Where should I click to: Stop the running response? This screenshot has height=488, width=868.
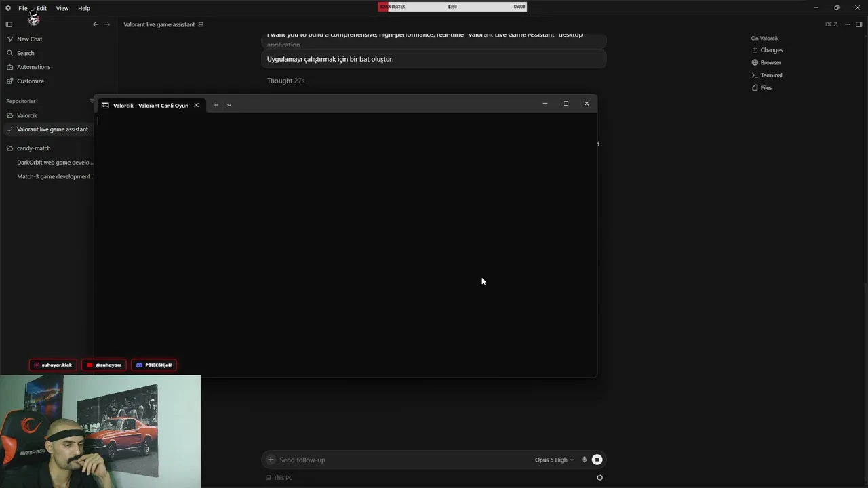tap(597, 460)
